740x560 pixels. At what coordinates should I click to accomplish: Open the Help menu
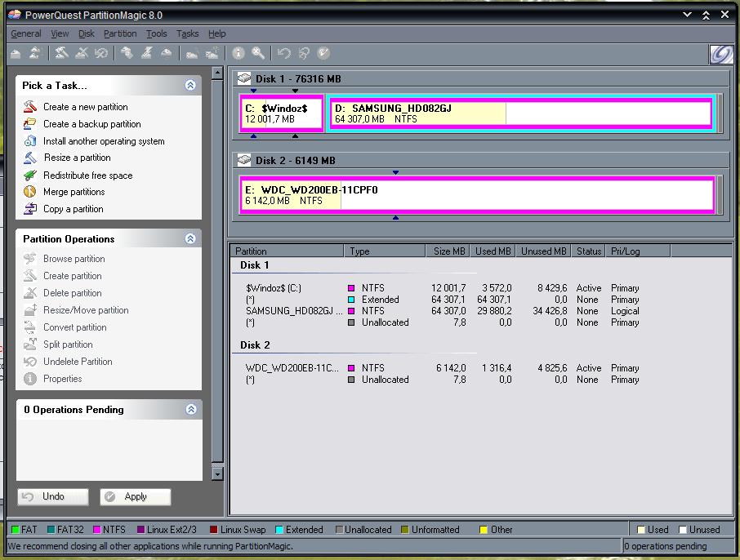point(217,33)
